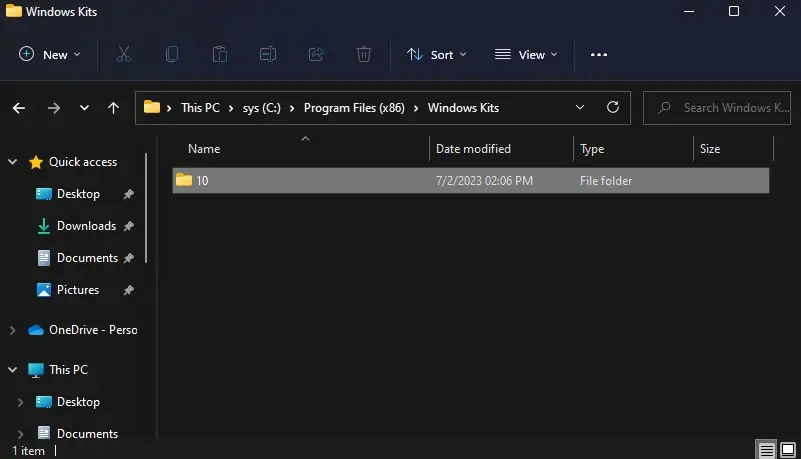This screenshot has height=459, width=801.
Task: Open the View layout dropdown
Action: 526,54
